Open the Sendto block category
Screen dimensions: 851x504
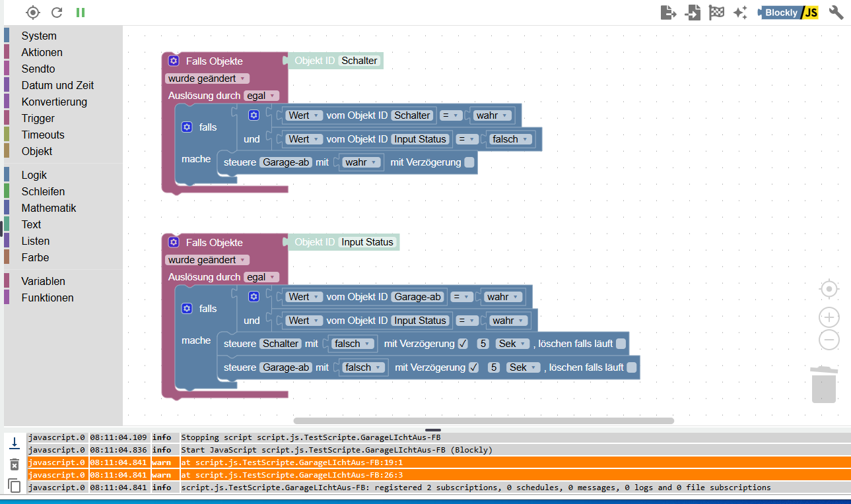[x=38, y=69]
